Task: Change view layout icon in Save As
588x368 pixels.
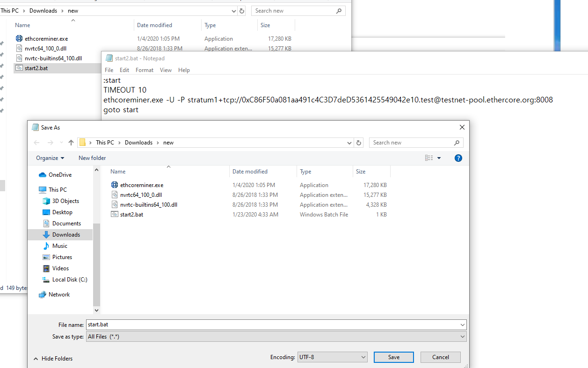Action: tap(429, 158)
